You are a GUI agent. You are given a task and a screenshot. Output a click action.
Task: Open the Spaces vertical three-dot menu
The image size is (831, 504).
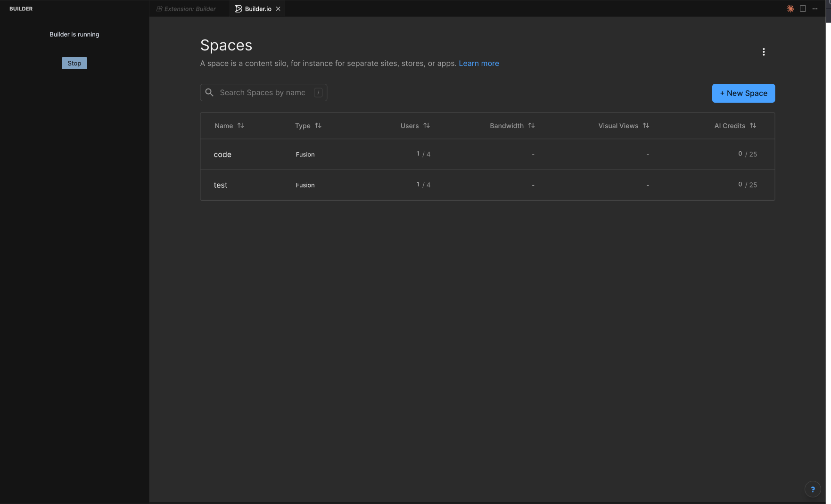[764, 52]
